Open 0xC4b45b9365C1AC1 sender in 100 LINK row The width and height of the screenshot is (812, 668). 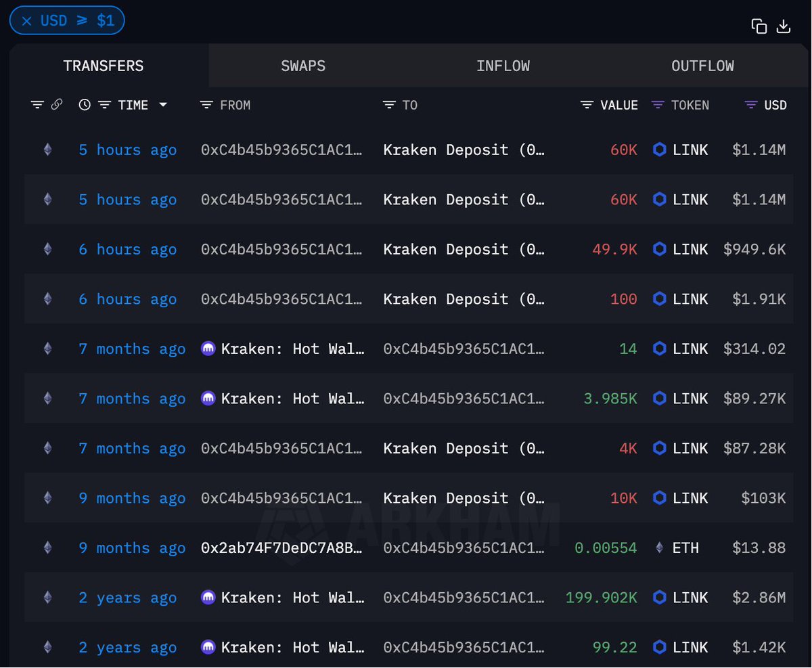point(281,298)
